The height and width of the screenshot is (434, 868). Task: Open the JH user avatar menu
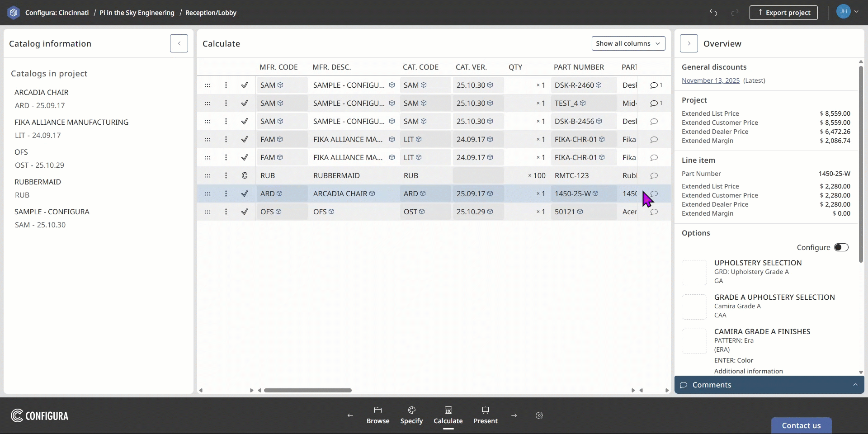[x=847, y=12]
